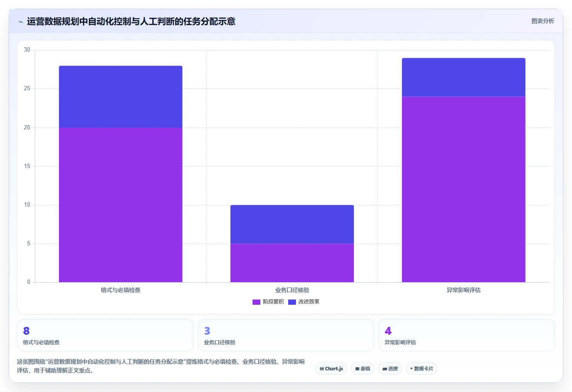Click the x-axis label 业务口径核验
The width and height of the screenshot is (572, 392).
292,290
